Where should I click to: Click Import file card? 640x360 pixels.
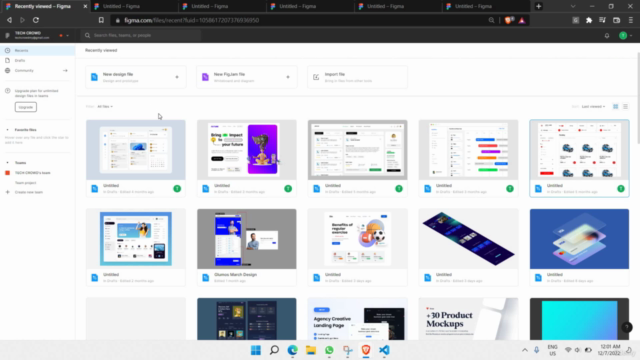(x=357, y=77)
